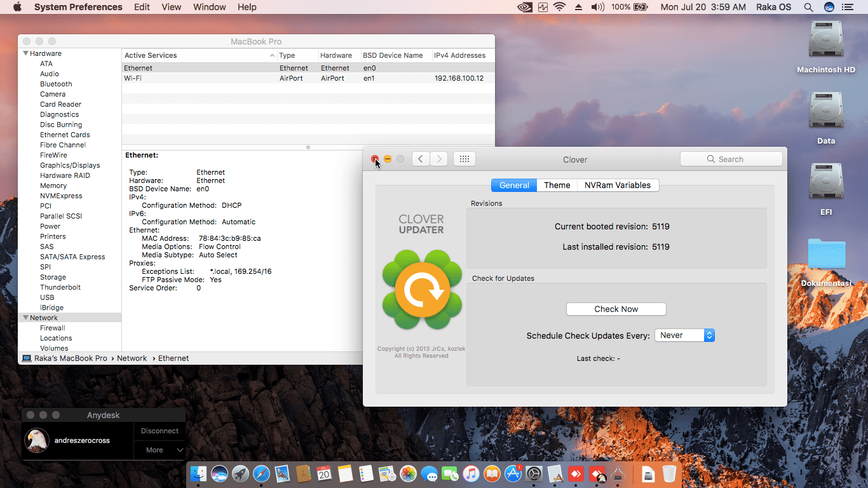868x488 pixels.
Task: Click the eject icon in menu bar
Action: click(578, 7)
